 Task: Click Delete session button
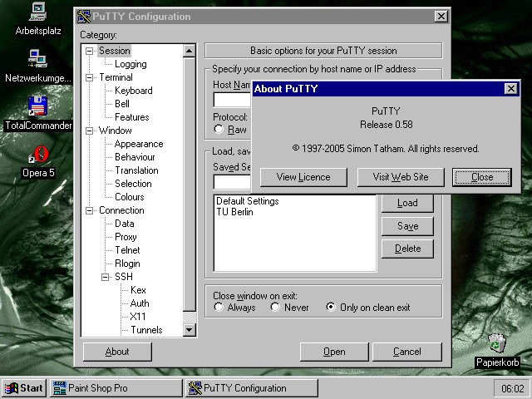coord(407,249)
